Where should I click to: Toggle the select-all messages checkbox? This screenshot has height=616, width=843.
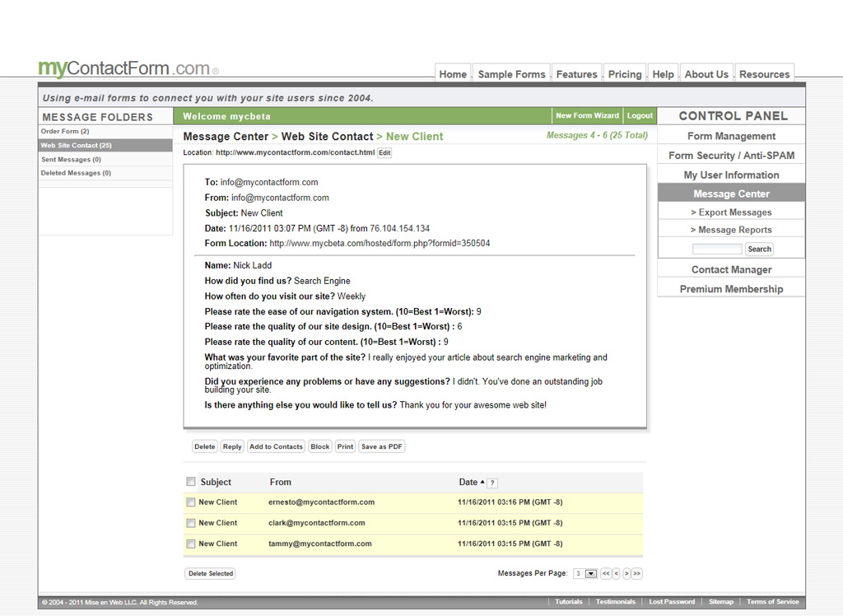pyautogui.click(x=190, y=482)
